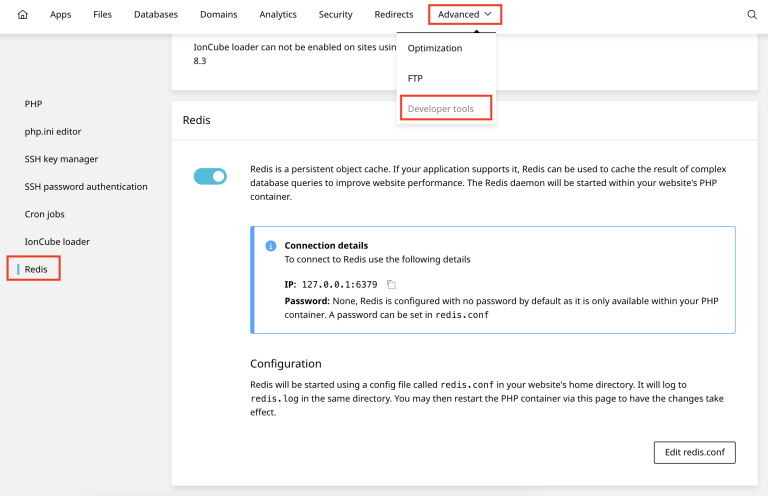
Task: Open the search magnifier icon
Action: pyautogui.click(x=752, y=15)
